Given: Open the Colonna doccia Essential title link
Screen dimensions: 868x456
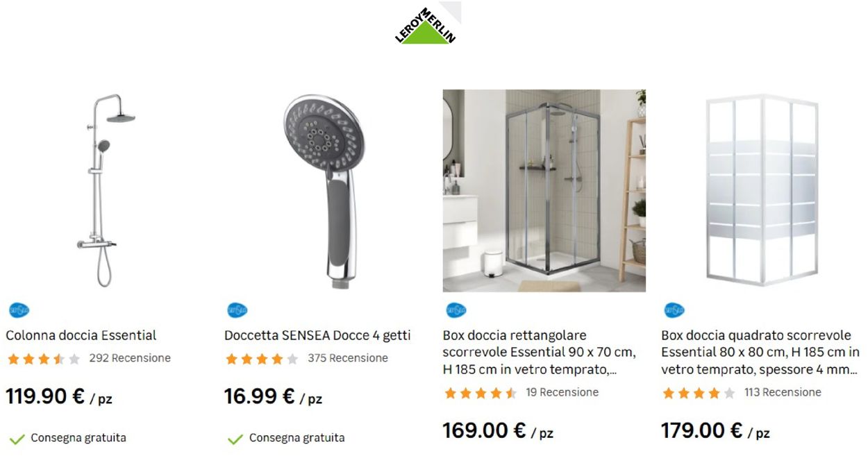Looking at the screenshot, I should (x=81, y=335).
